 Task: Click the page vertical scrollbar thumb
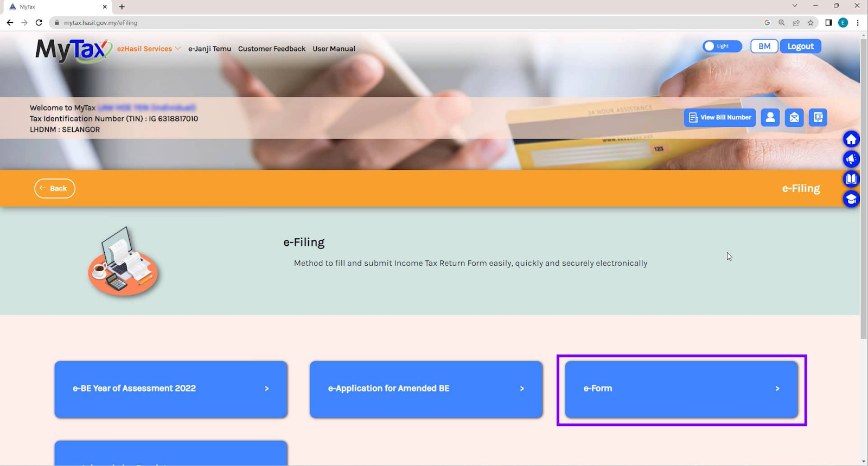point(864,189)
